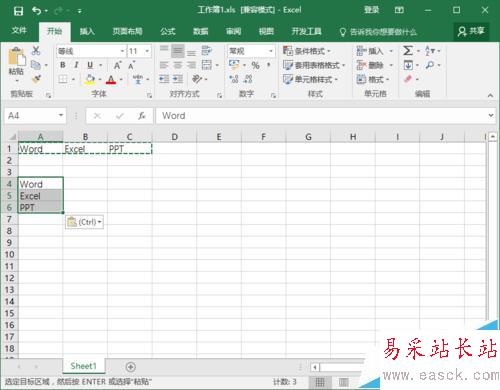Screen dimensions: 500x390
Task: Select the Sheet1 tab
Action: tap(83, 366)
